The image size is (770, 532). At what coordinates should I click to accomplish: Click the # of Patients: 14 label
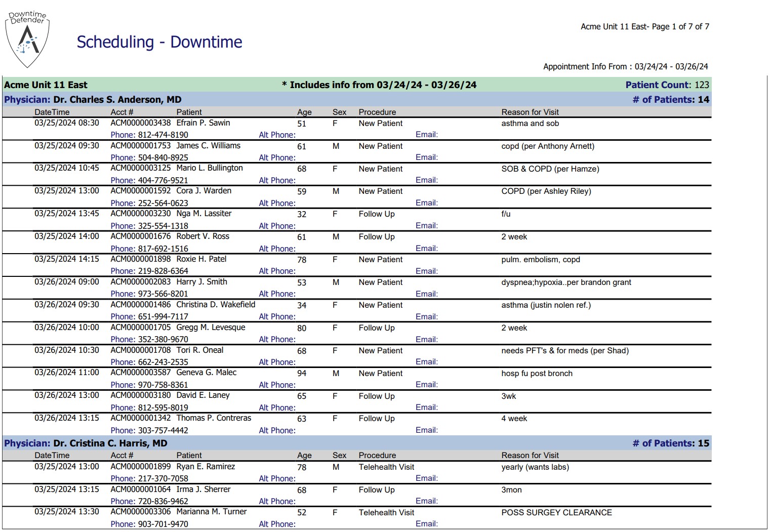(671, 99)
